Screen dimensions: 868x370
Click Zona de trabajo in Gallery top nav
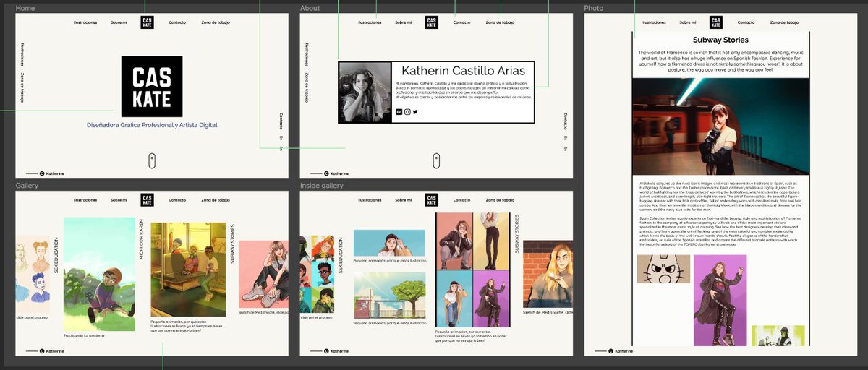point(216,200)
